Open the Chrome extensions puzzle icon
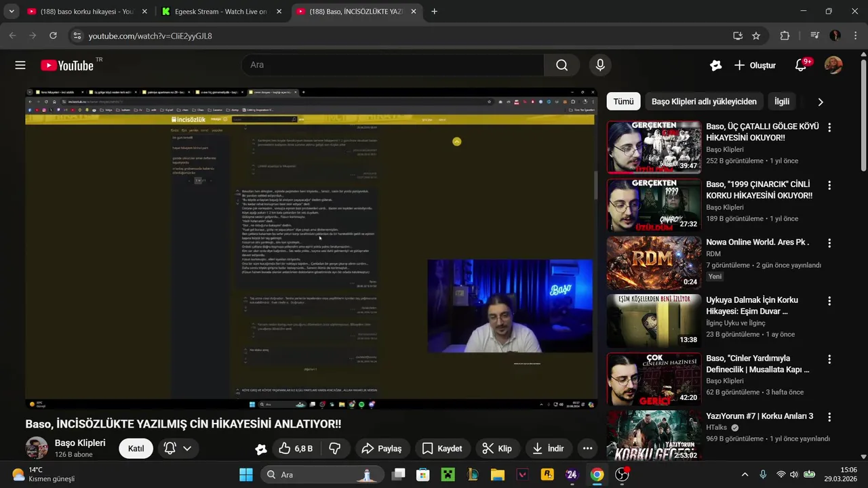The height and width of the screenshot is (488, 868). pos(785,36)
